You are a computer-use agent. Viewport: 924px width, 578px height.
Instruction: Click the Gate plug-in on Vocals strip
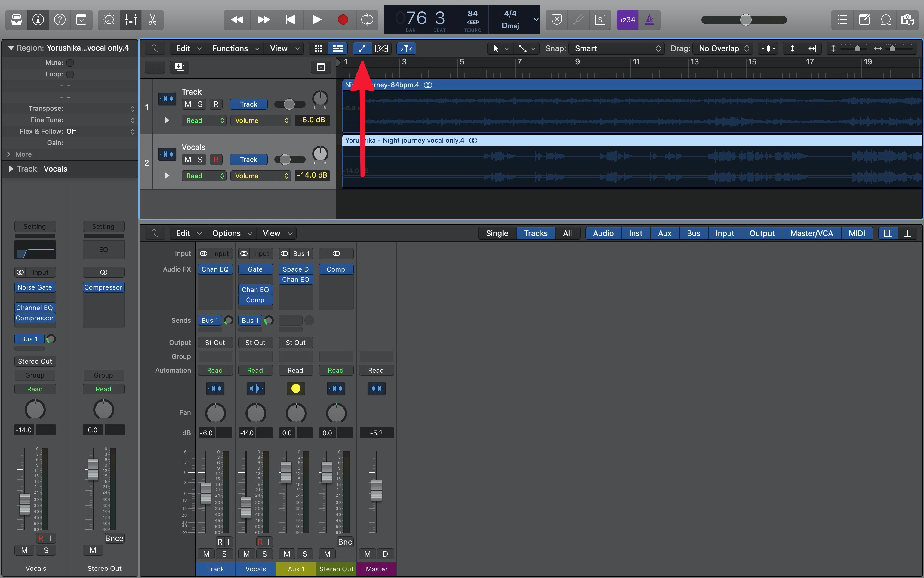point(255,269)
